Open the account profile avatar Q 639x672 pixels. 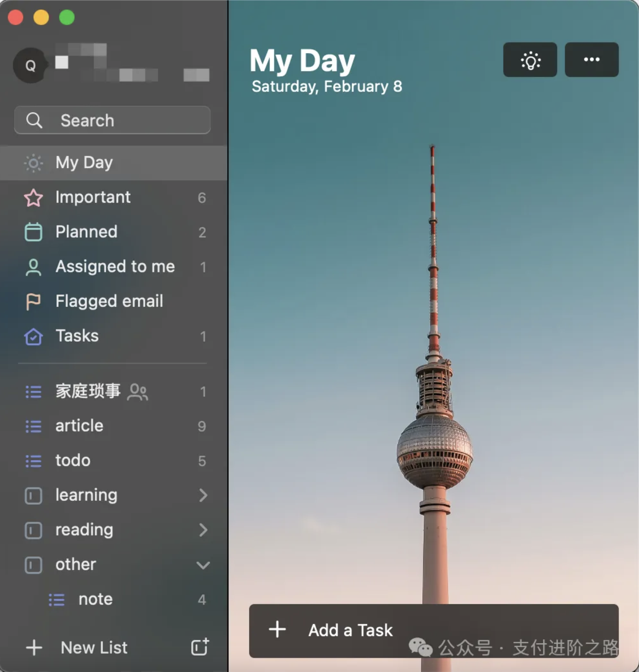pyautogui.click(x=30, y=65)
